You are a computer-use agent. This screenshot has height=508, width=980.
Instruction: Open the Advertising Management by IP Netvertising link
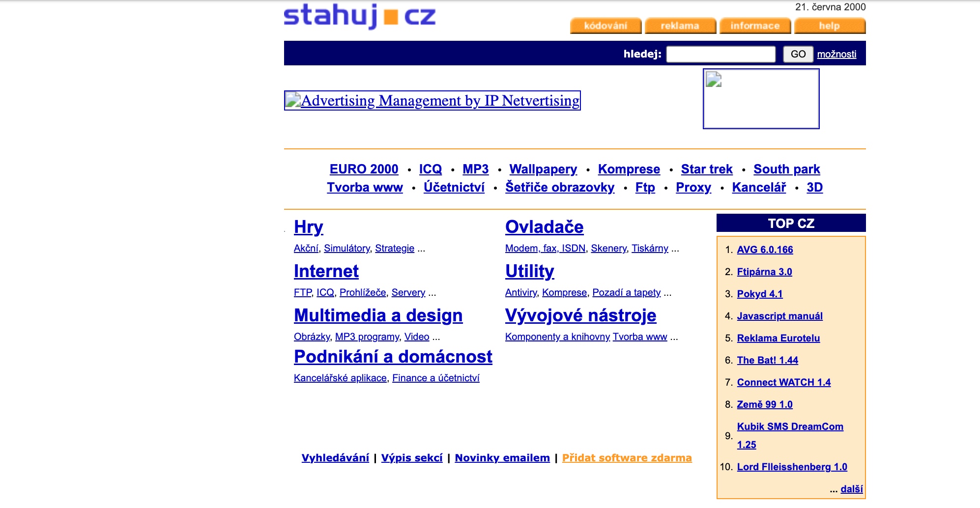coord(432,100)
